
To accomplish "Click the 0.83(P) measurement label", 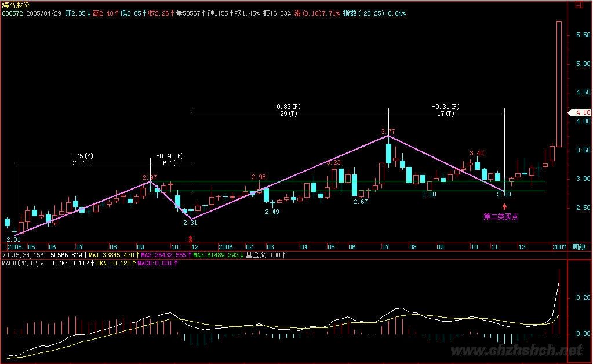I will point(289,107).
